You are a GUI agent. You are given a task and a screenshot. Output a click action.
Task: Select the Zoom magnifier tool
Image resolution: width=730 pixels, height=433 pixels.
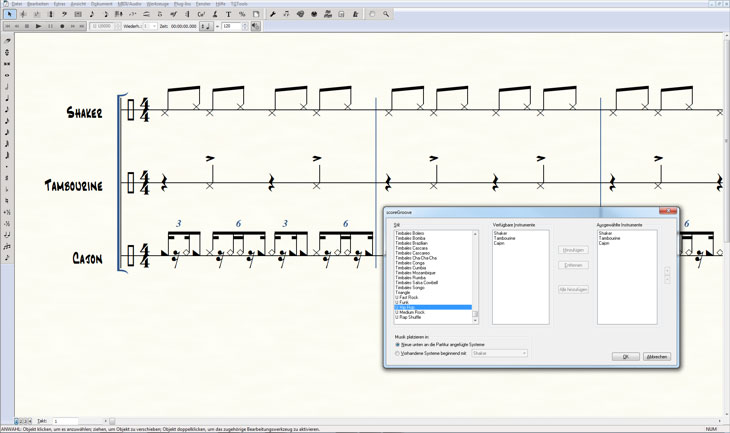[x=386, y=15]
